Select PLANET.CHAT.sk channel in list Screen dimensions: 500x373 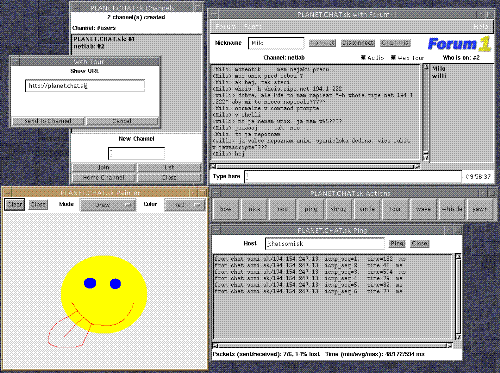(104, 39)
